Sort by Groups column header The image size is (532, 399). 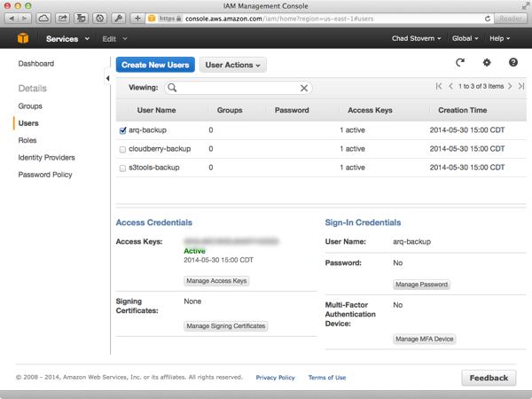coord(230,110)
